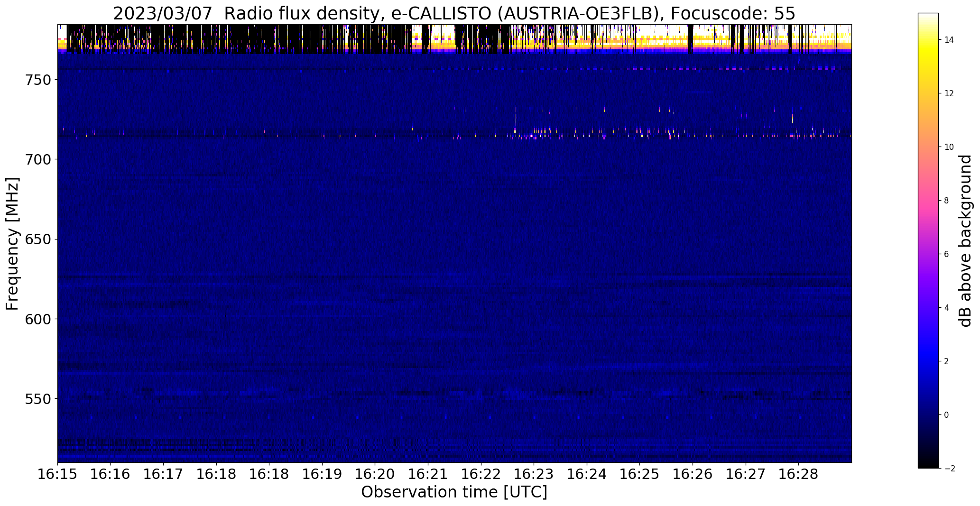Click the 16:27 time tick label
This screenshot has height=506, width=980.
(745, 474)
